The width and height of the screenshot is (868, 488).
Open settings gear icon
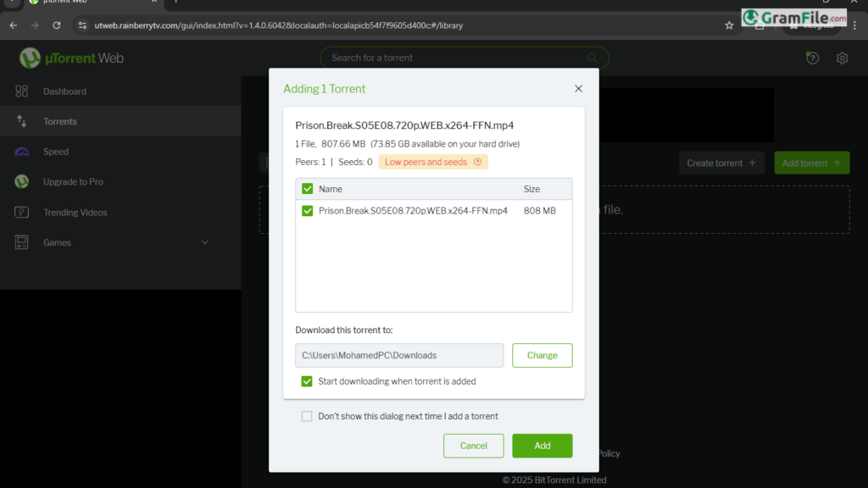[x=842, y=58]
